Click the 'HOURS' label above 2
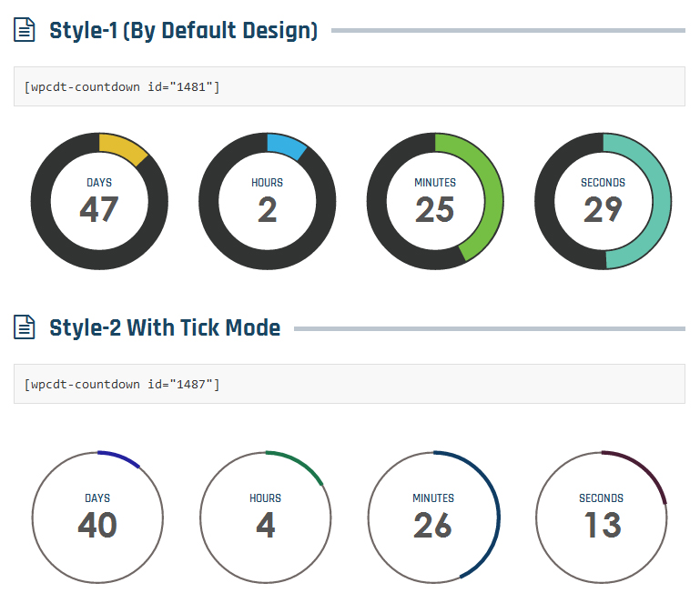This screenshot has width=700, height=593. 267,183
